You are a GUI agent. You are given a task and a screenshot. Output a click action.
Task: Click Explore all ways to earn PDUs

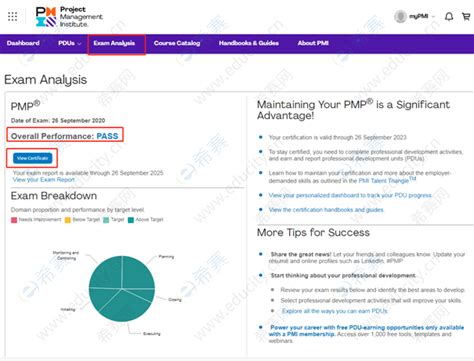coord(335,311)
